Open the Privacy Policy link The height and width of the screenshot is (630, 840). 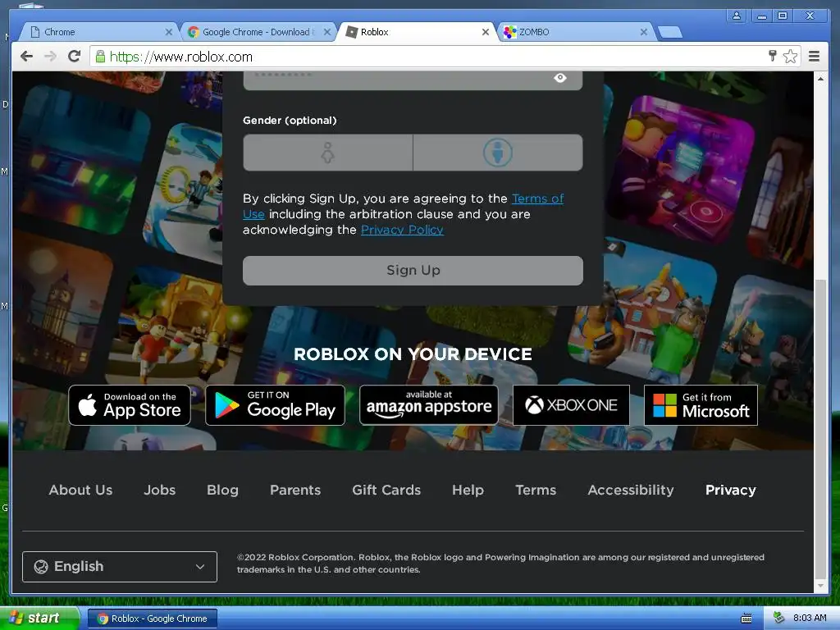[402, 230]
